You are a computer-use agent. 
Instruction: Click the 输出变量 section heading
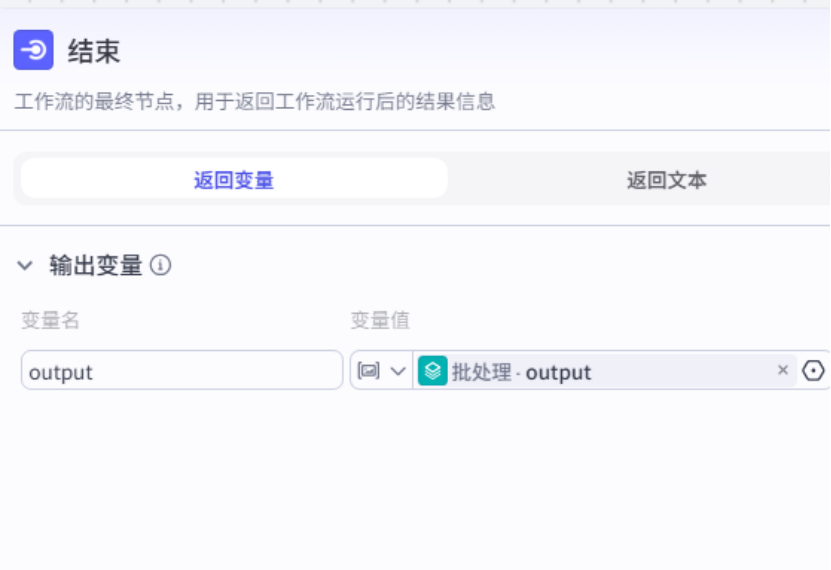(96, 265)
